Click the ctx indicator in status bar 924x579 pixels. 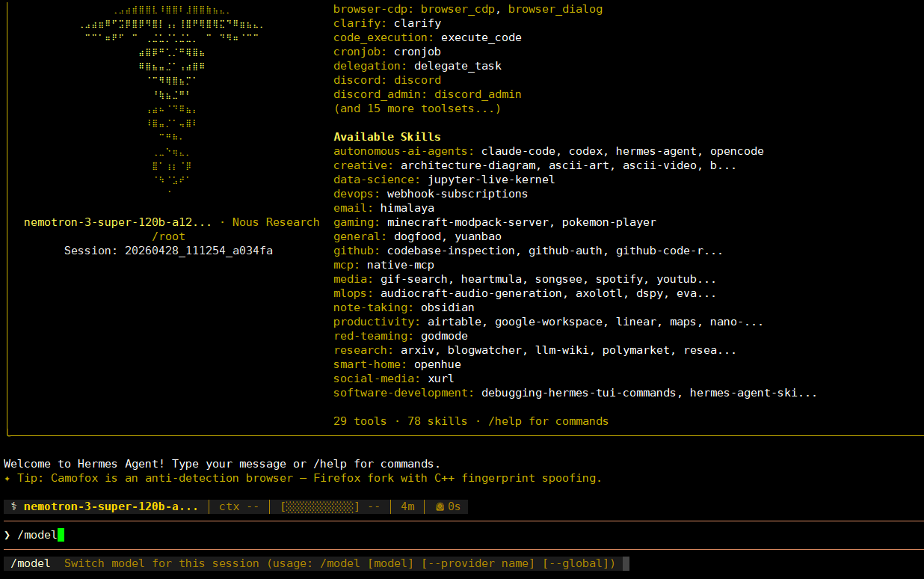(x=239, y=506)
